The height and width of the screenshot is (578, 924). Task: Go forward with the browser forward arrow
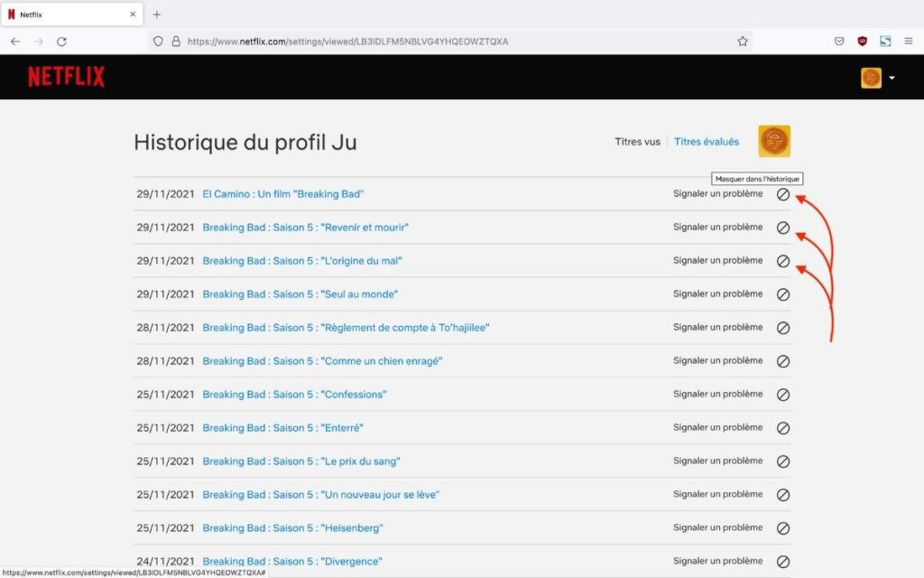38,42
